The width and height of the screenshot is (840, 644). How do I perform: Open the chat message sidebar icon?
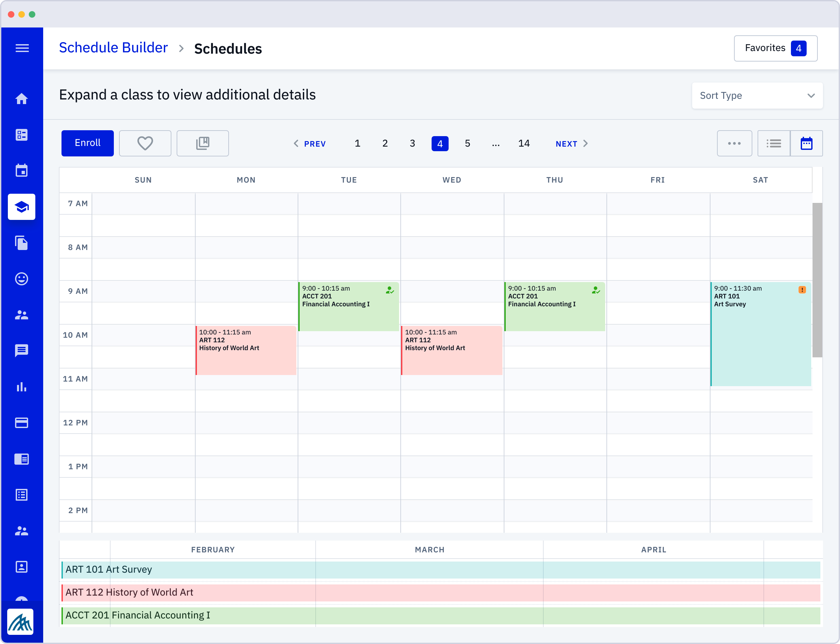pos(22,351)
